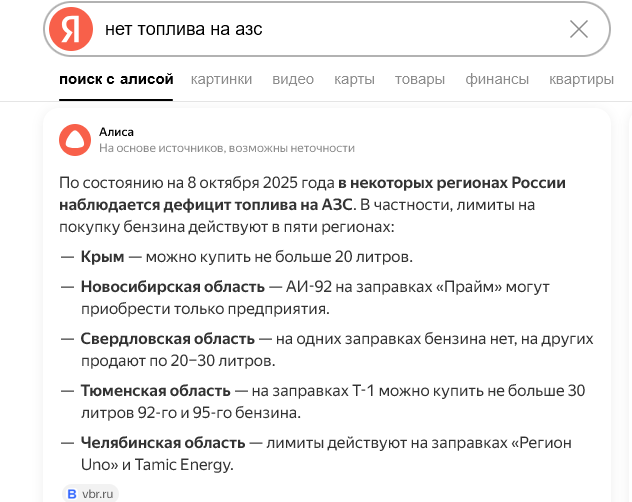
Task: Click 'Новосибирская область' in the list
Action: click(x=173, y=287)
